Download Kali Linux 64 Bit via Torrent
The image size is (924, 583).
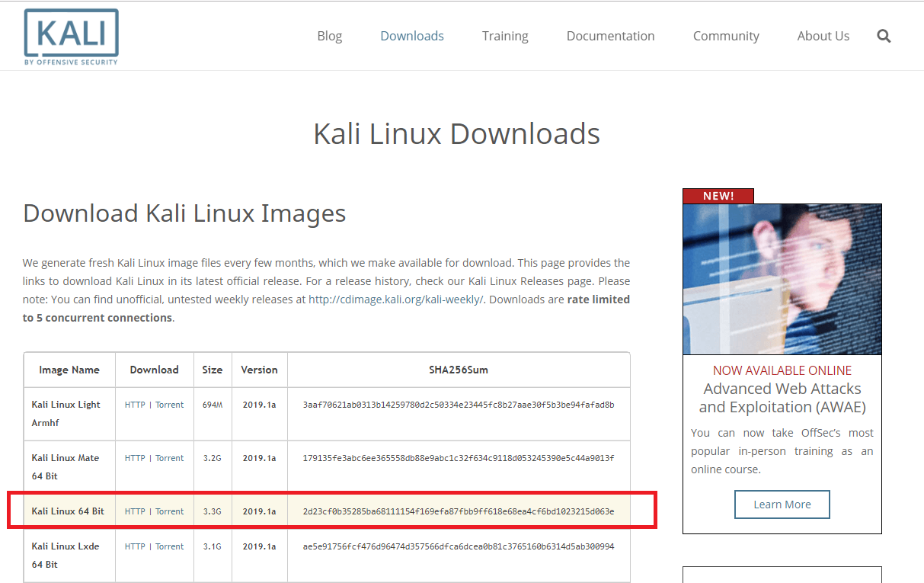pyautogui.click(x=170, y=511)
